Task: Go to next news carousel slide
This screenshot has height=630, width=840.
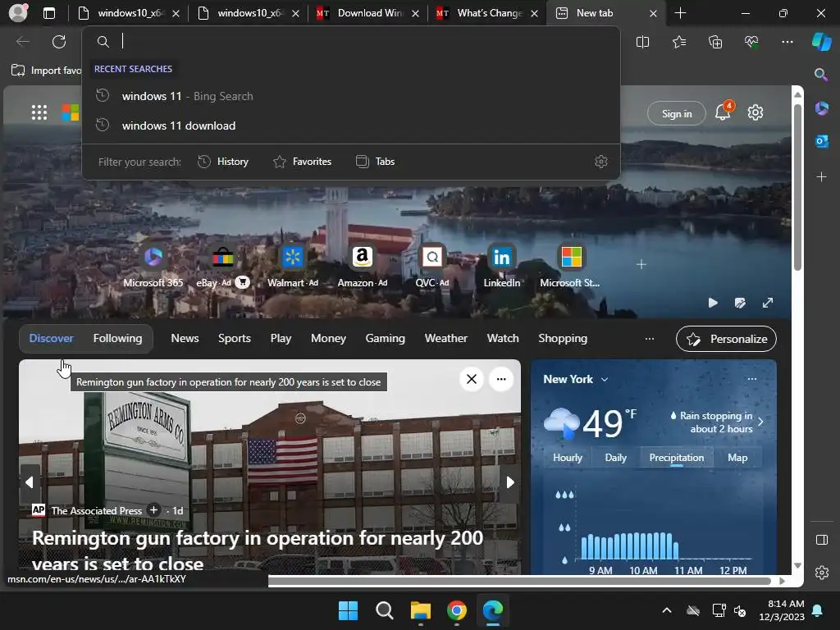Action: pos(509,482)
